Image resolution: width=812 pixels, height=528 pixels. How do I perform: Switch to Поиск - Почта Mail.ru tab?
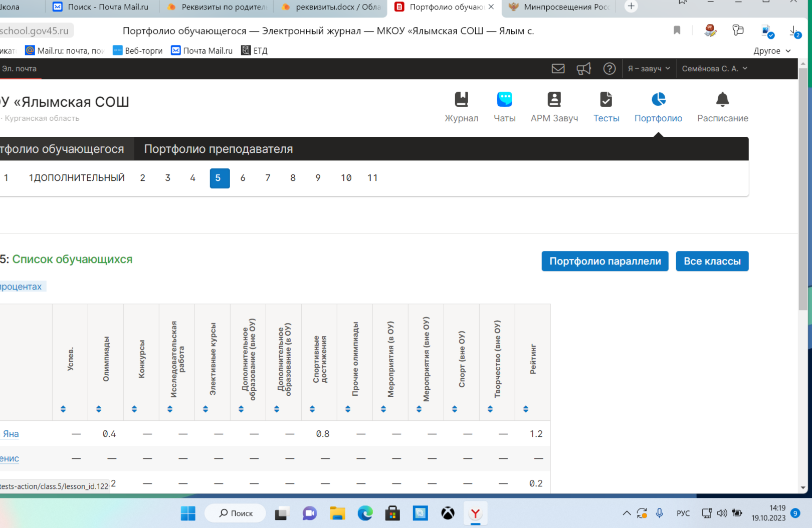(x=103, y=7)
